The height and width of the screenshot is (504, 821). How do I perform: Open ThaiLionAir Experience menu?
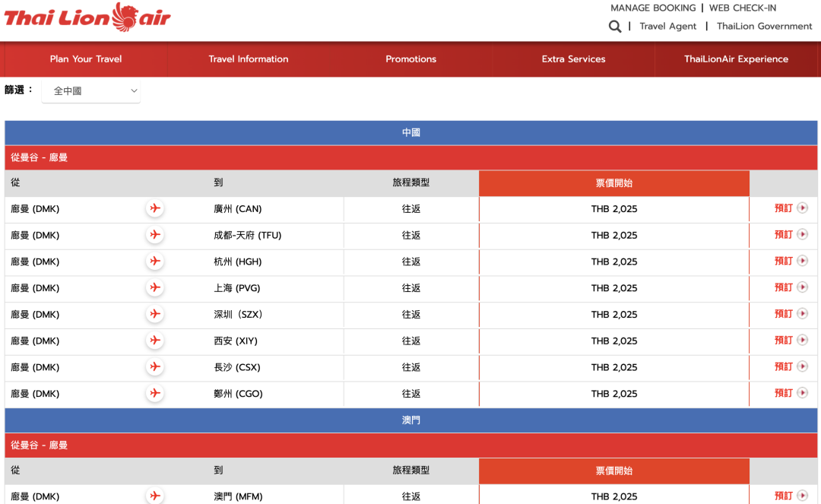click(x=736, y=59)
